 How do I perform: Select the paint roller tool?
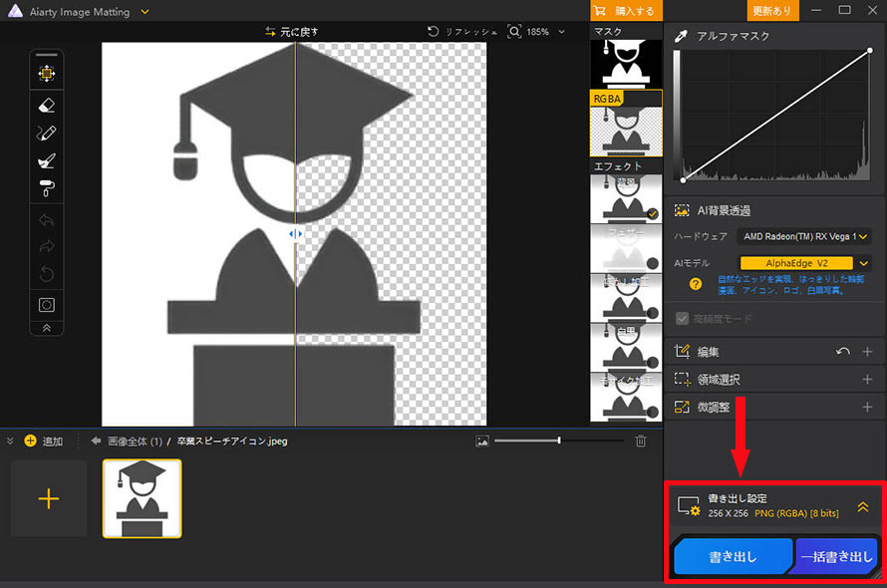click(x=47, y=188)
